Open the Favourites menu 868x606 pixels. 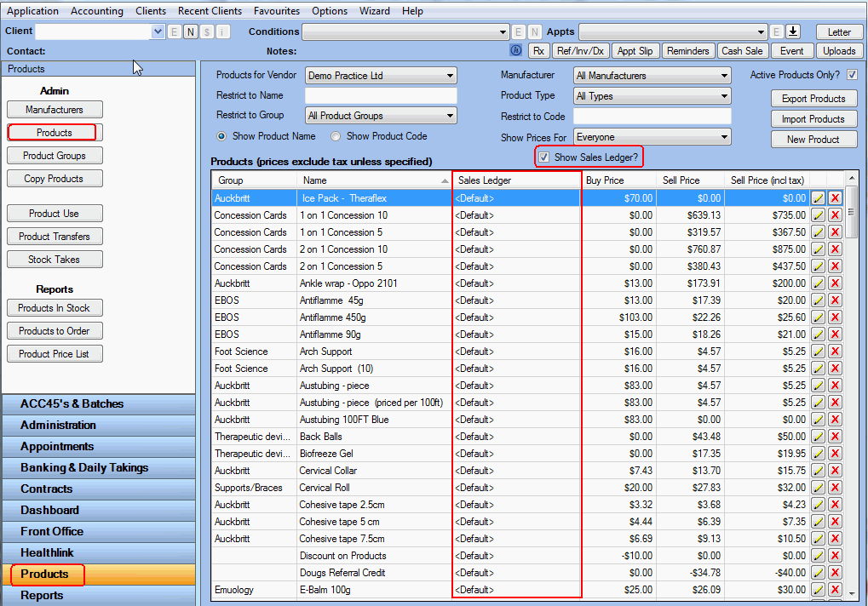277,10
